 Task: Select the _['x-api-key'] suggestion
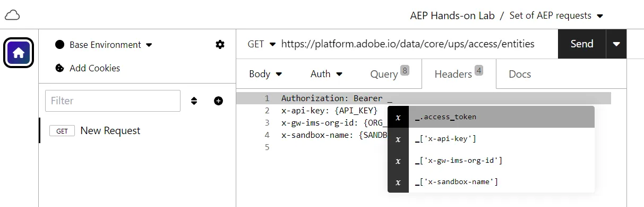coord(491,139)
